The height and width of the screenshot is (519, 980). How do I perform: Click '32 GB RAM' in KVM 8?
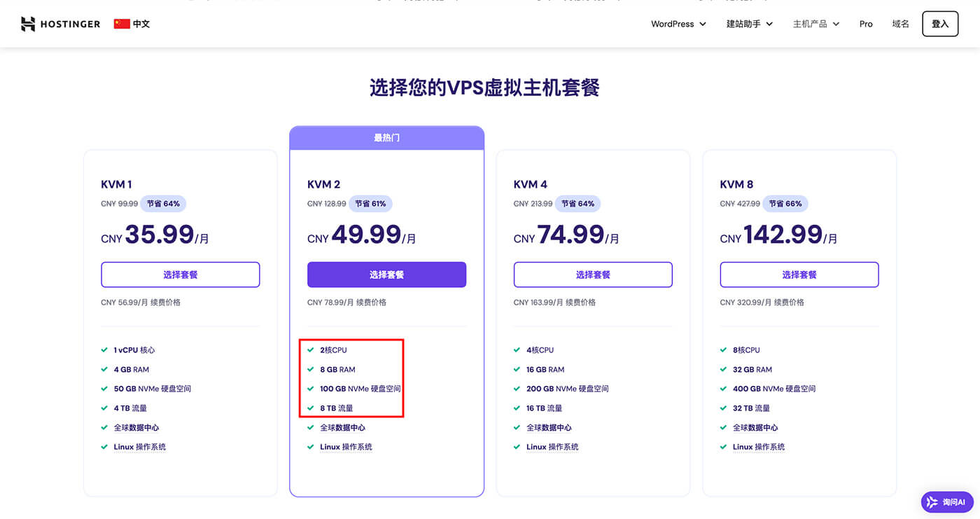[x=752, y=369]
